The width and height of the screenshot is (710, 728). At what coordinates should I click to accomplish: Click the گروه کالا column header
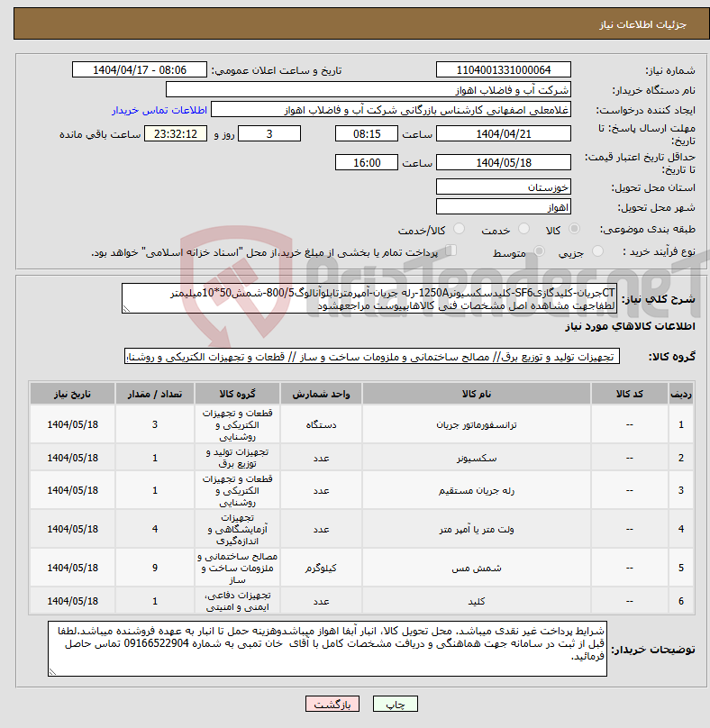pos(237,394)
